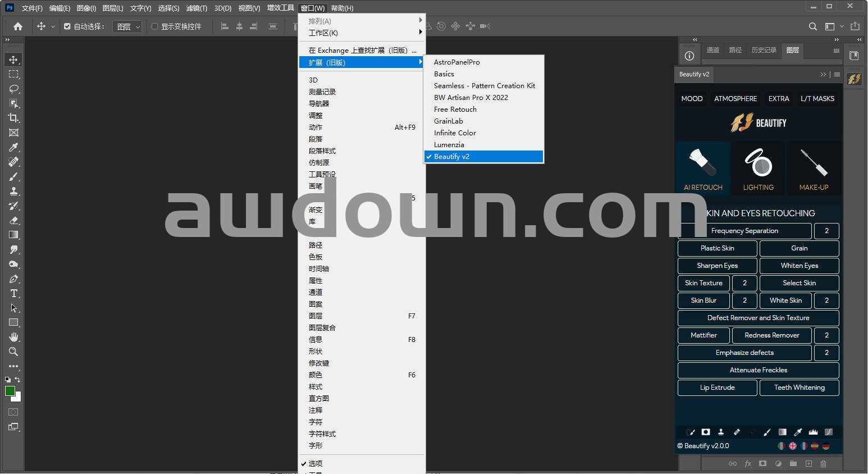The height and width of the screenshot is (474, 868).
Task: Open the 滤镜(T) menu
Action: point(197,8)
